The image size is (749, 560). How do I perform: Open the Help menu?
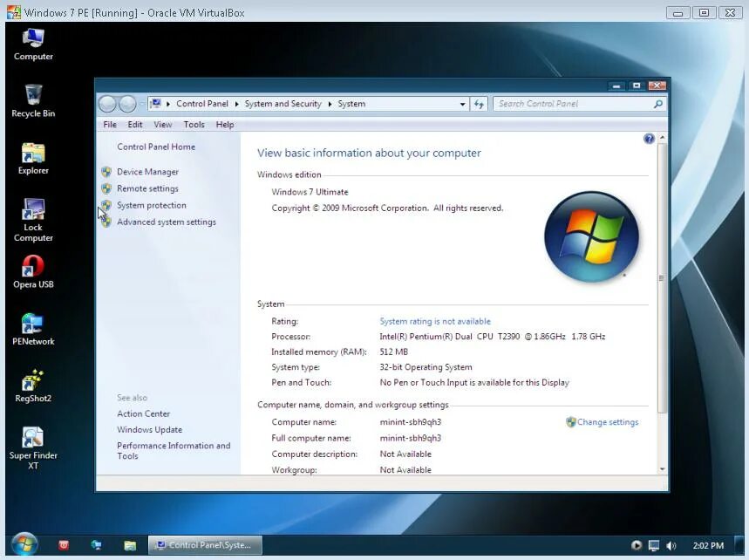pyautogui.click(x=224, y=124)
